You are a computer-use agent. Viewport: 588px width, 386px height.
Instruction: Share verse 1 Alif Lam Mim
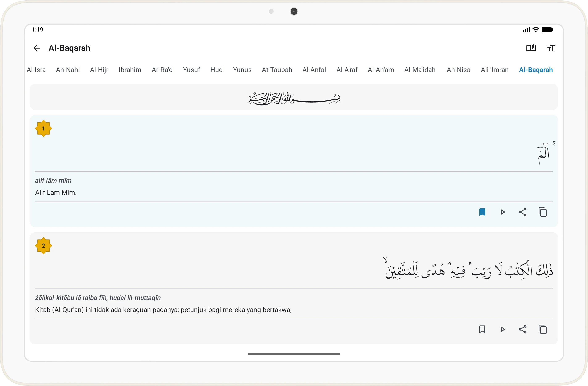tap(522, 212)
